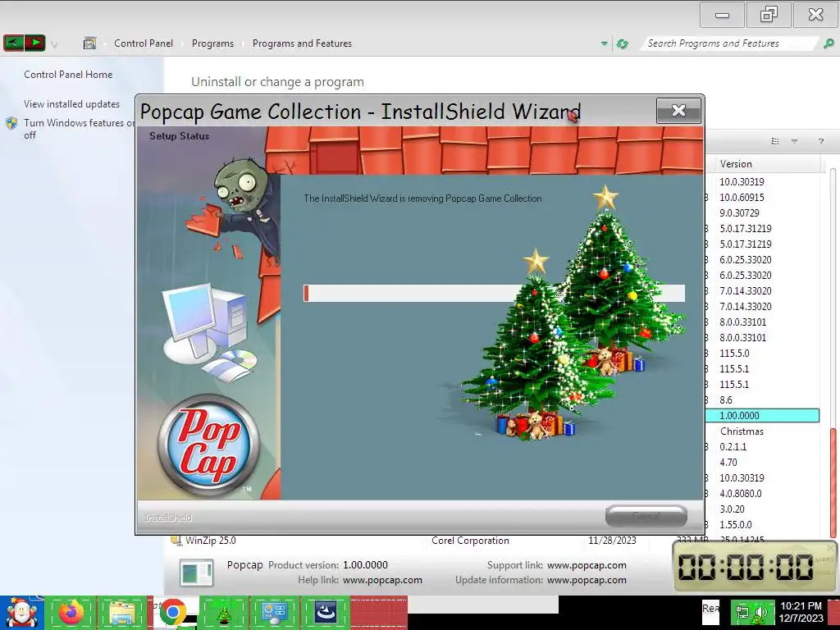
Task: Click the uninstall progress bar
Action: coord(494,293)
